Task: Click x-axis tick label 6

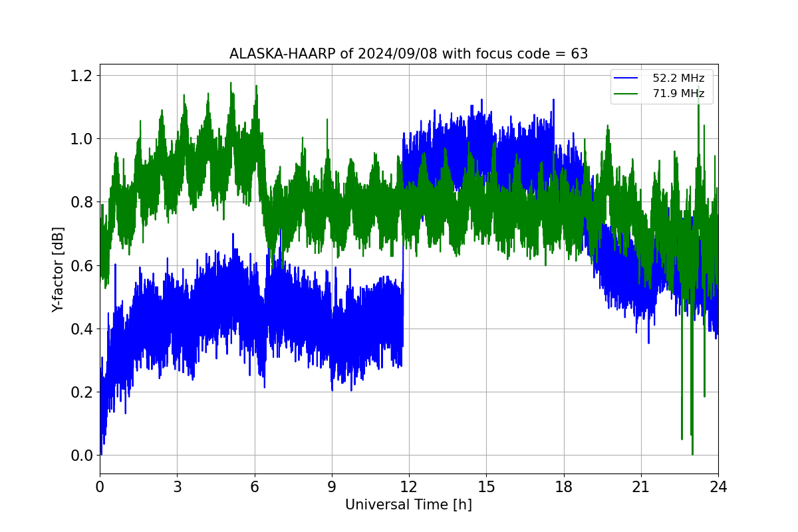Action: click(254, 487)
